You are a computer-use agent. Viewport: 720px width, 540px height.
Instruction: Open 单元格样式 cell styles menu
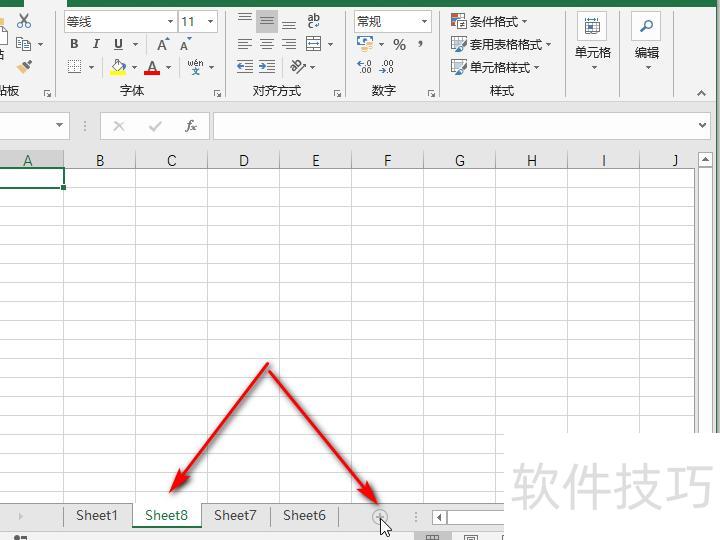pyautogui.click(x=495, y=67)
